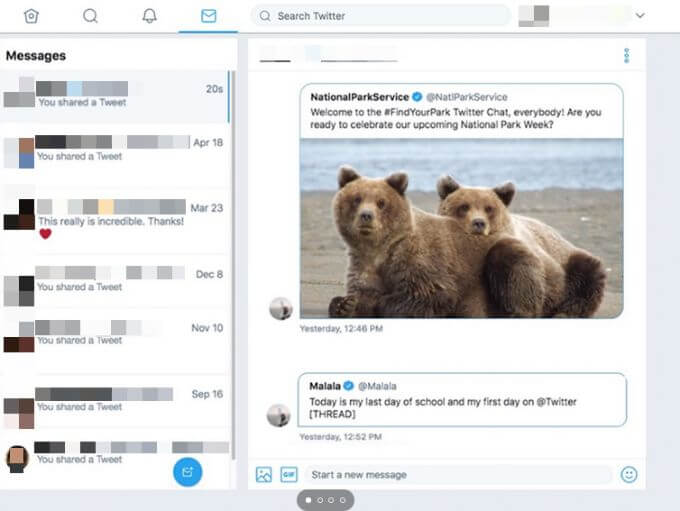Click the red heart in Mar 23 message

click(46, 234)
